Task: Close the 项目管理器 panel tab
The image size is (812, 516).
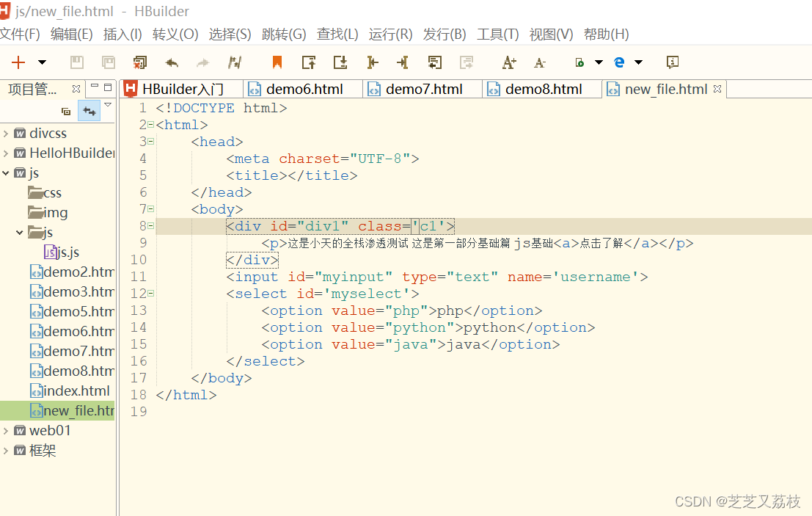Action: click(x=76, y=89)
